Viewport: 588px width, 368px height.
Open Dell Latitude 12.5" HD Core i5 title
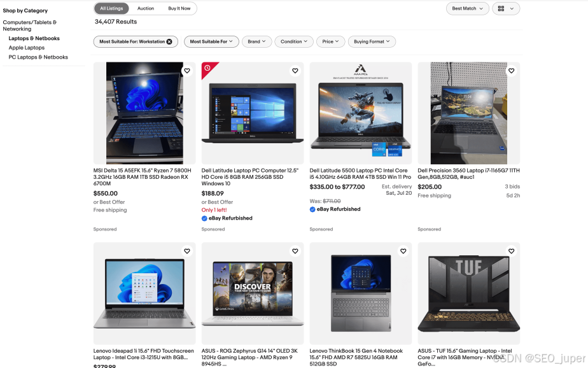coord(249,177)
